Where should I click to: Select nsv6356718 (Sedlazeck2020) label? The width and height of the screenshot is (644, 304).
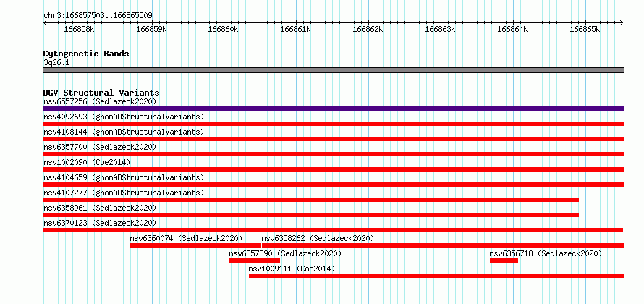point(546,253)
